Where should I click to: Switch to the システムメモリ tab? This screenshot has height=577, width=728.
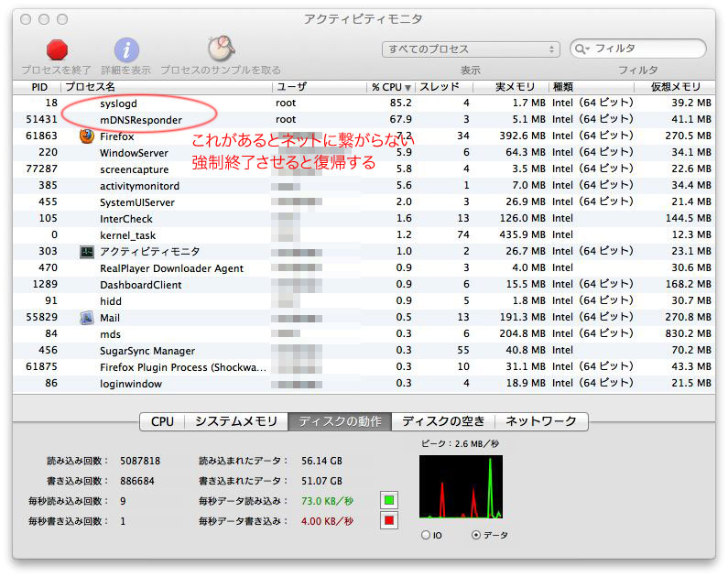point(236,421)
